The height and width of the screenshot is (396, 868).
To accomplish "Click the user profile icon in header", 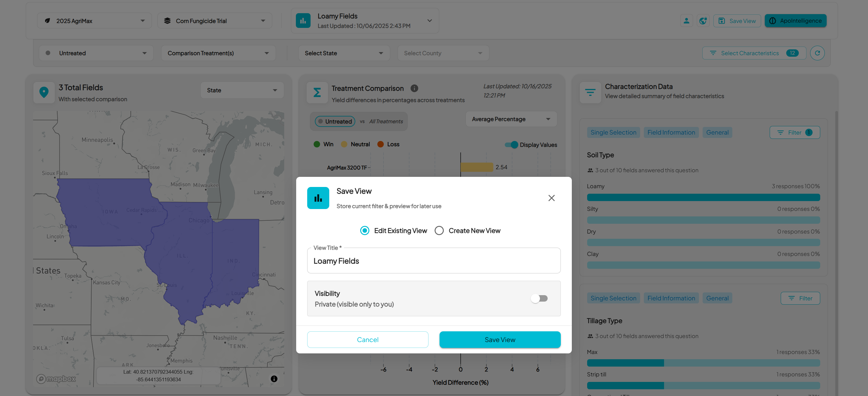I will pyautogui.click(x=686, y=21).
